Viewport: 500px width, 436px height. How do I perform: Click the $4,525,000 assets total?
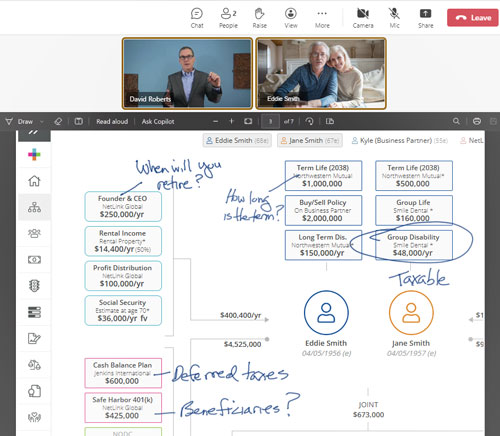coord(242,344)
